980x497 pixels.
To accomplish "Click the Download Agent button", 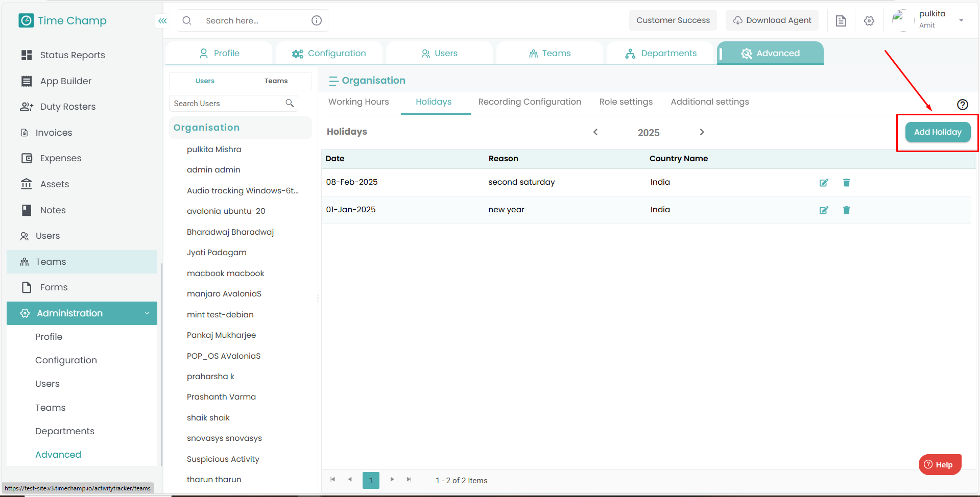I will [772, 20].
